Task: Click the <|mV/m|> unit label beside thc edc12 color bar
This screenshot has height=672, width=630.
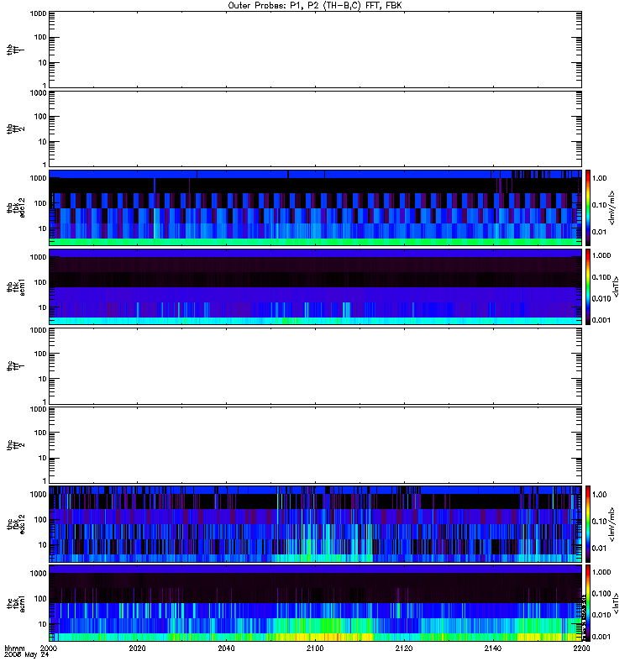Action: pyautogui.click(x=612, y=524)
